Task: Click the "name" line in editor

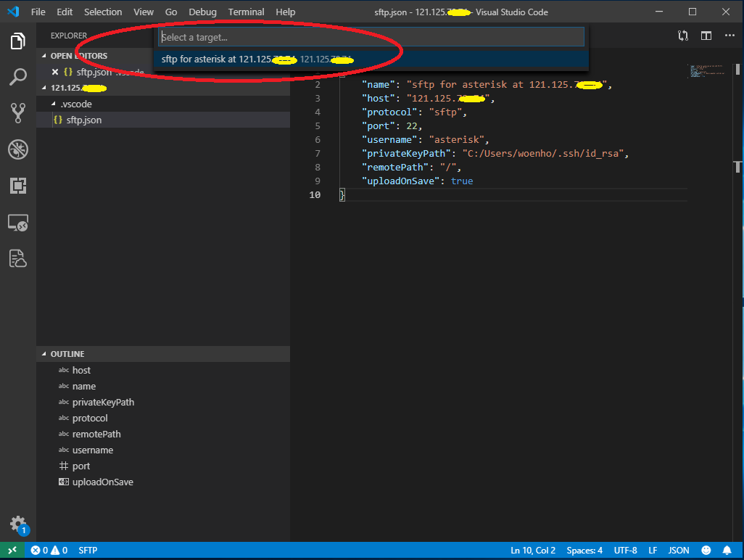Action: pos(487,84)
